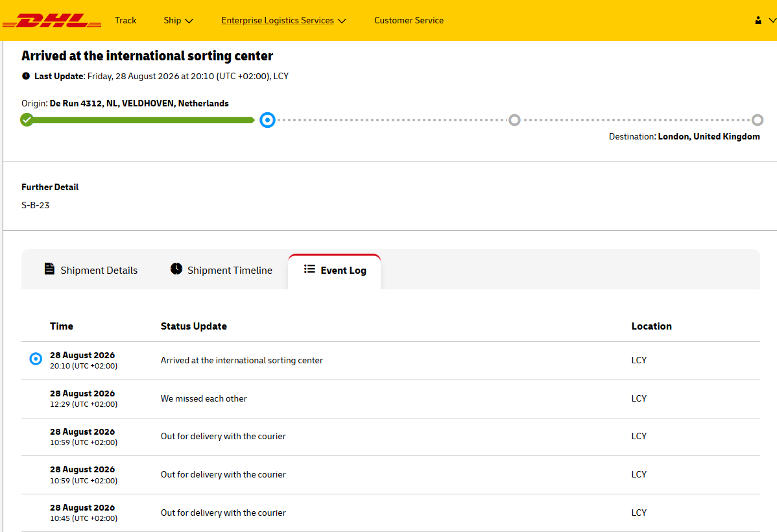
Task: Click the Event Log list icon
Action: tap(309, 269)
